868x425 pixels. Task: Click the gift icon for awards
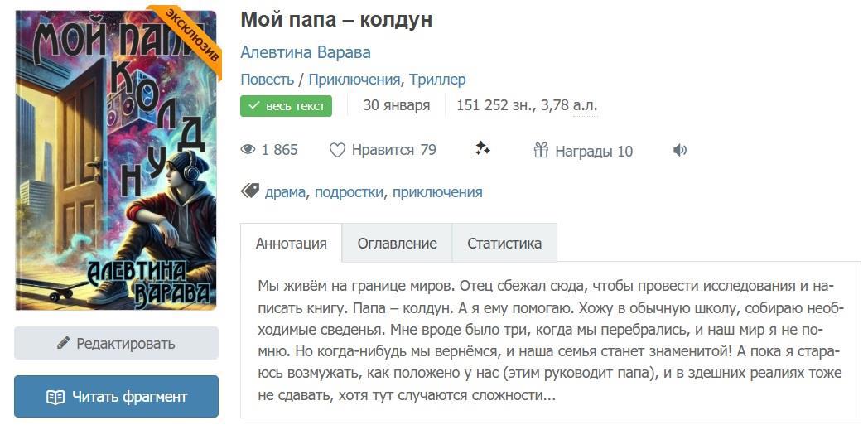click(x=541, y=150)
